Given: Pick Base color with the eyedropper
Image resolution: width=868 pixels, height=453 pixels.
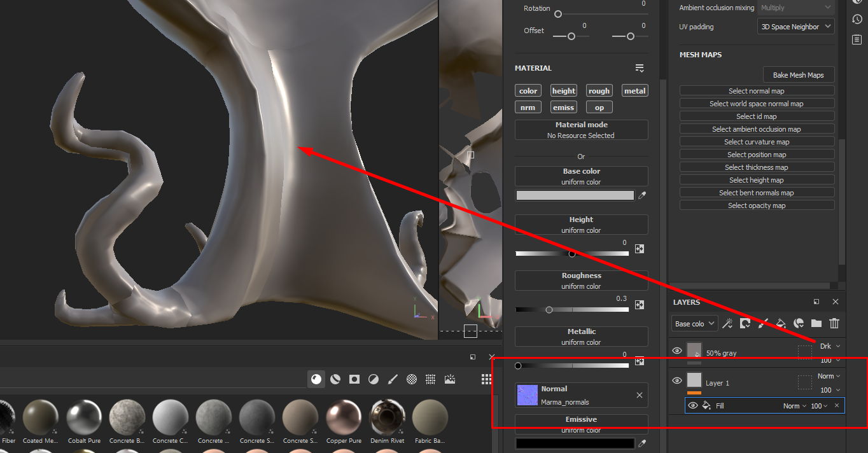Looking at the screenshot, I should pos(642,196).
